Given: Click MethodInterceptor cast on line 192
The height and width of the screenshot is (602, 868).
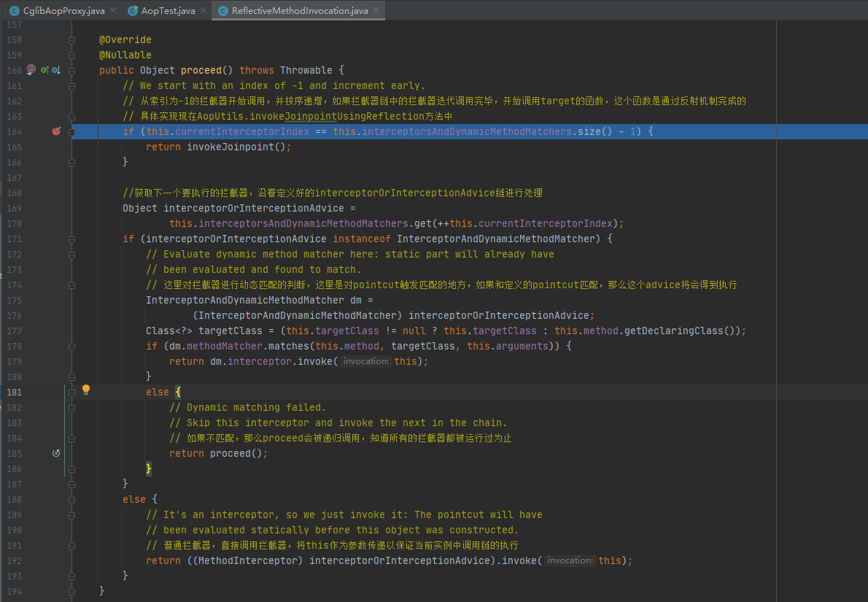Looking at the screenshot, I should click(248, 560).
